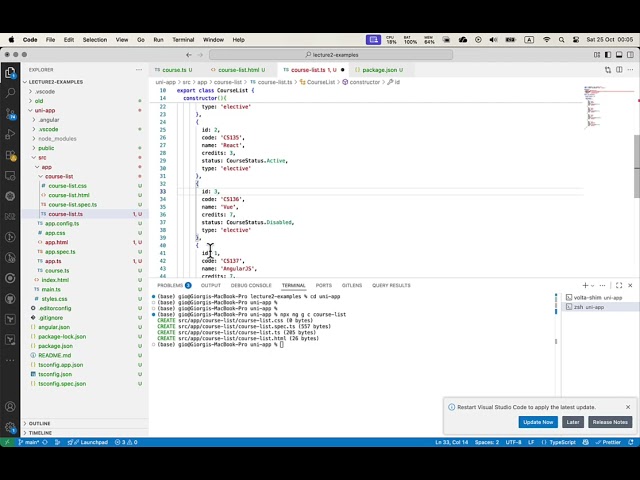
Task: Open terminal panel more actions ellipsis
Action: coord(602,285)
